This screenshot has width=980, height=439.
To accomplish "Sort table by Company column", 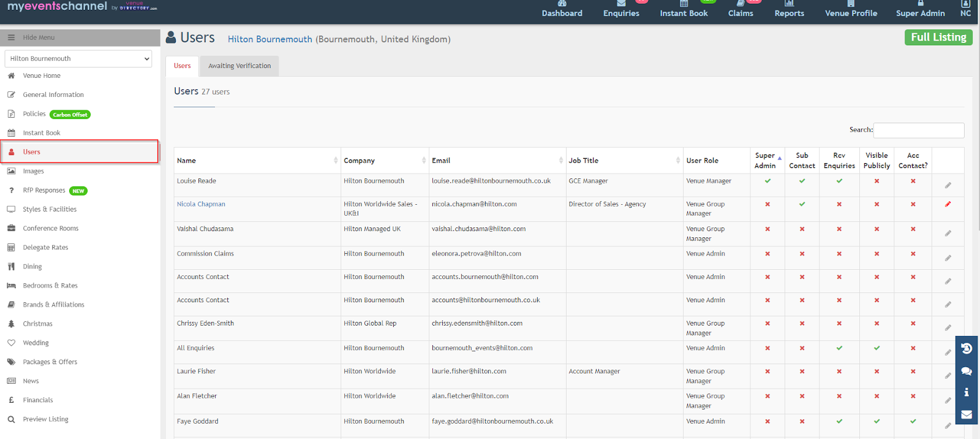I will (385, 161).
